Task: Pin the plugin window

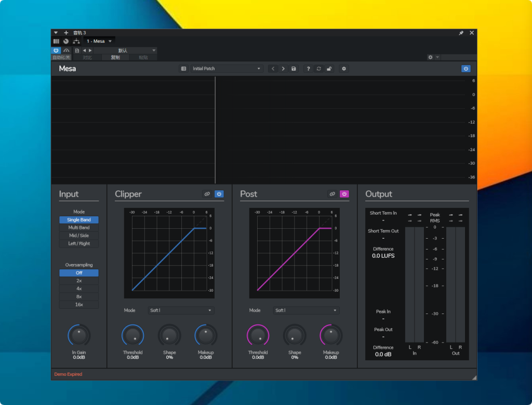Action: (x=461, y=33)
